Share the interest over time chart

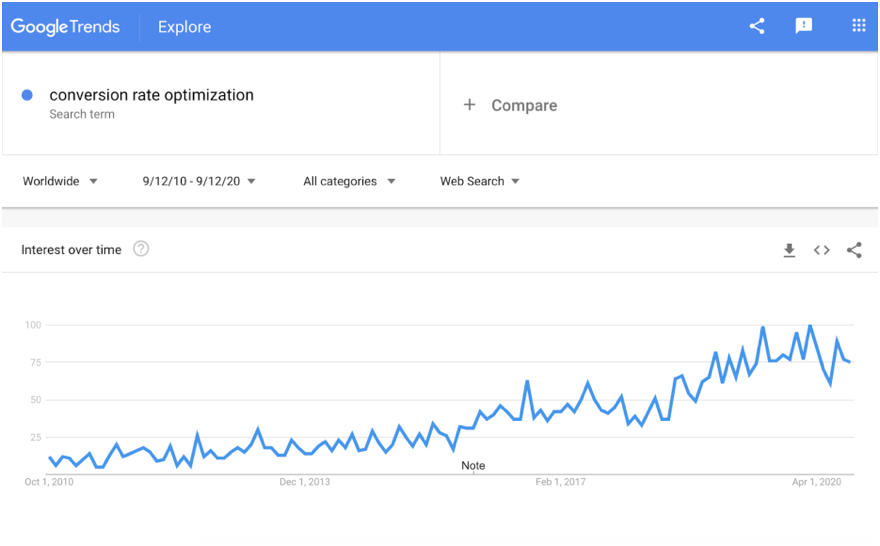click(854, 250)
